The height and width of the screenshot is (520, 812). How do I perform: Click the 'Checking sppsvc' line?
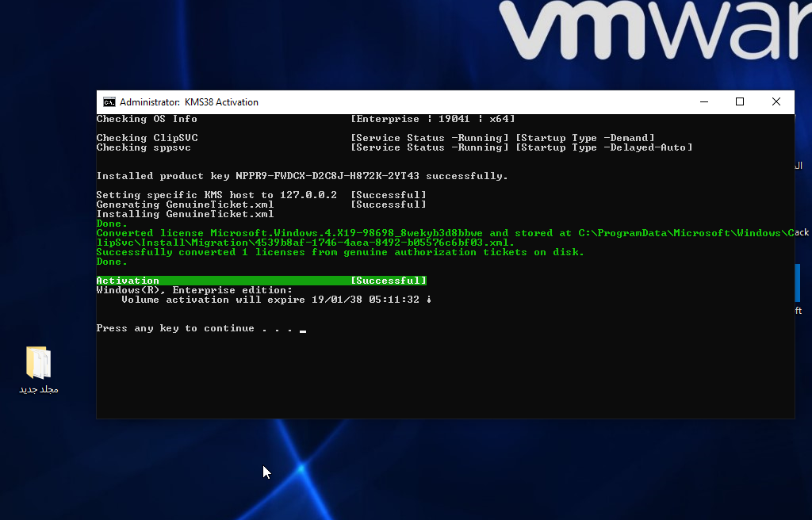click(144, 147)
